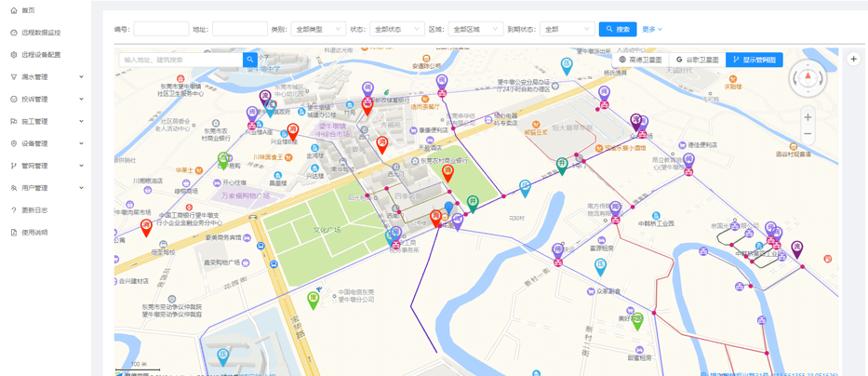Toggle 显示管网图 pipe network display
This screenshot has height=376, width=868.
pyautogui.click(x=754, y=60)
